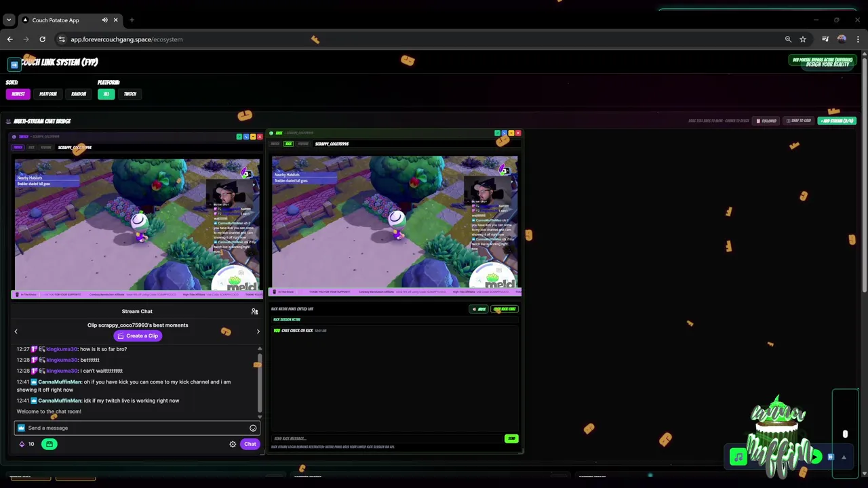Screen dimensions: 868x488
Task: Adjust the vertical volume slider above the music widget
Action: [x=845, y=434]
